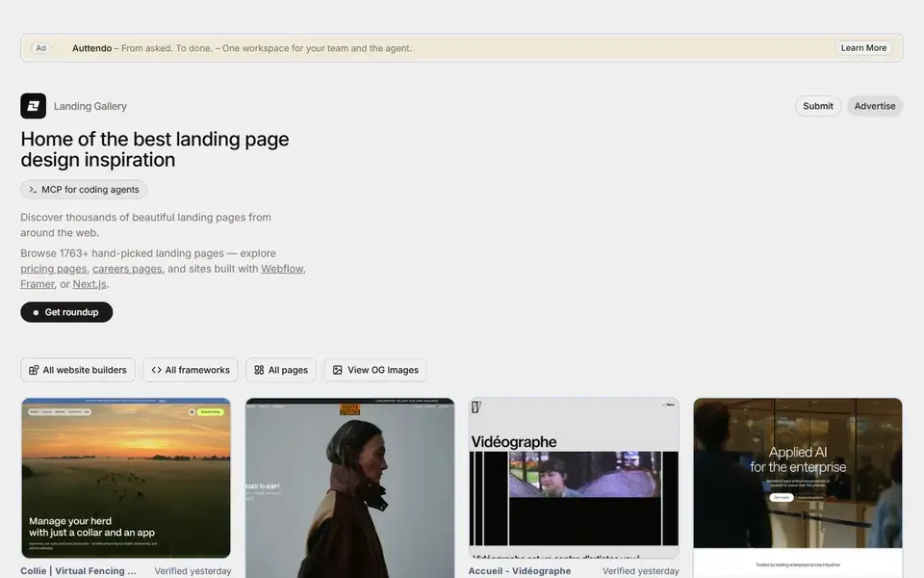Click the website builders filter icon
This screenshot has width=924, height=578.
[x=34, y=370]
